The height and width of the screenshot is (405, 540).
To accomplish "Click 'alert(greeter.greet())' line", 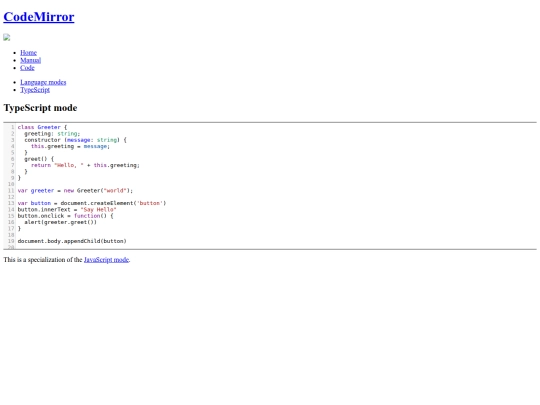I will coord(60,222).
